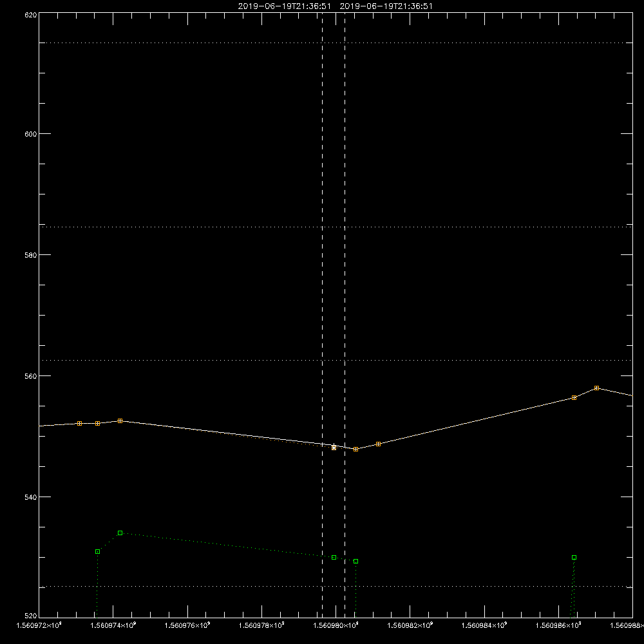Click the second timestamp in the plot title
Screen dimensions: 644x644
pyautogui.click(x=386, y=6)
